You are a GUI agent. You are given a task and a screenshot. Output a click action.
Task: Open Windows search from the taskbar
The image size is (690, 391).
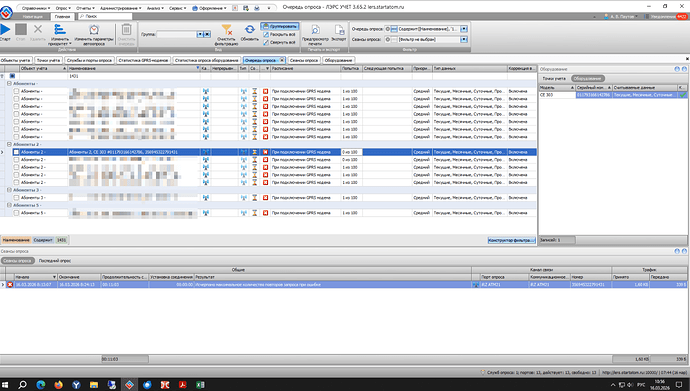tap(22, 385)
